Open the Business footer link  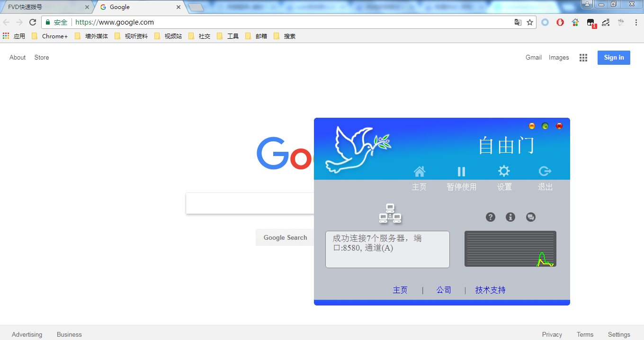pyautogui.click(x=69, y=334)
